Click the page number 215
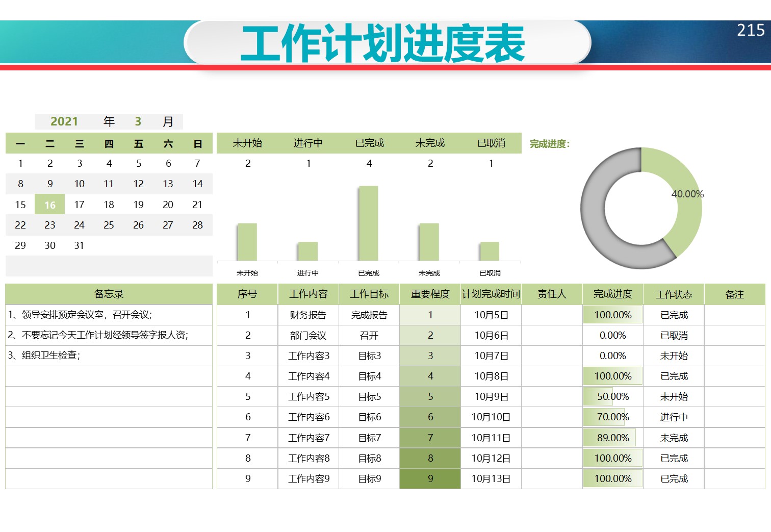 click(x=751, y=30)
